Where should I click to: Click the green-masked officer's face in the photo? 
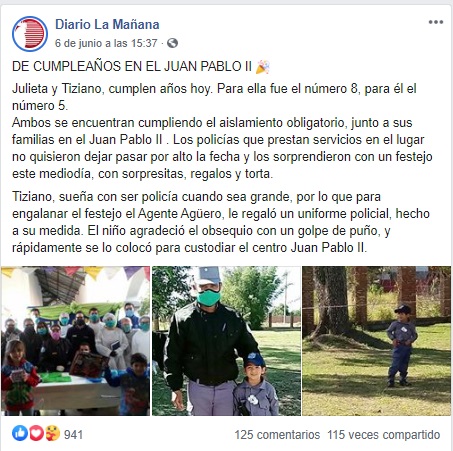click(x=208, y=292)
